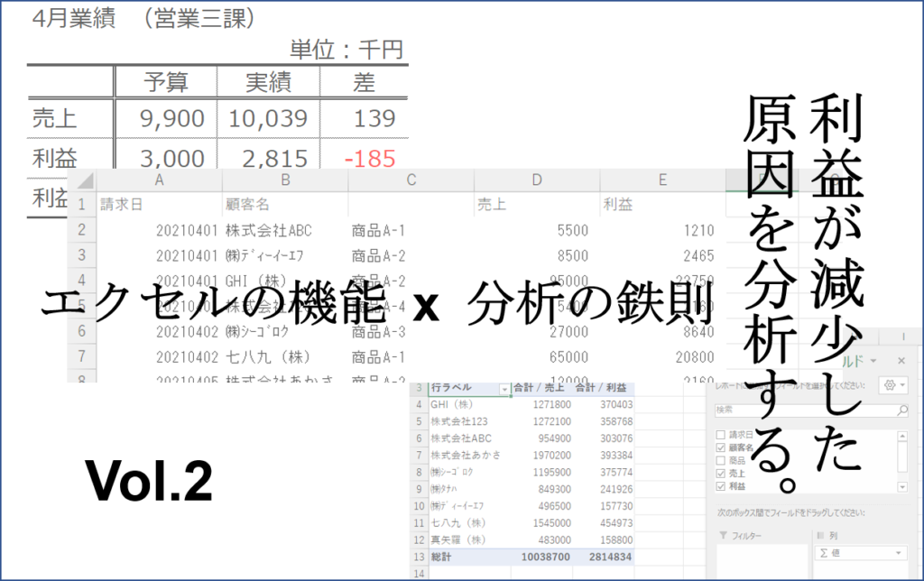Click the field list scroll-down arrow
Viewport: 924px width, 581px height.
[902, 486]
